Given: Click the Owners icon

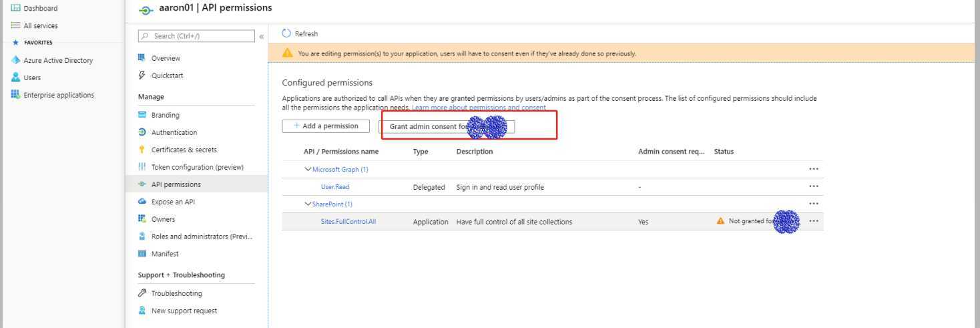Looking at the screenshot, I should pyautogui.click(x=142, y=219).
